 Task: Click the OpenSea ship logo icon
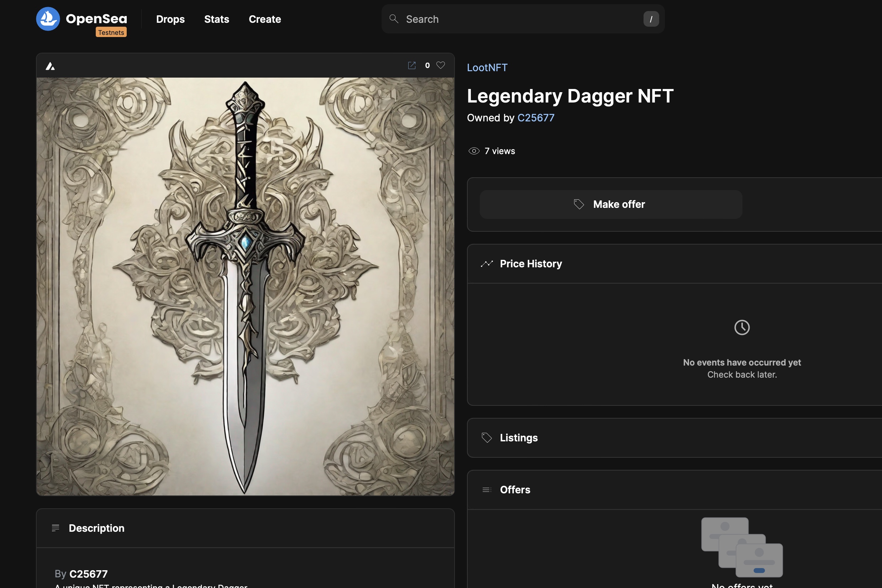[x=48, y=19]
